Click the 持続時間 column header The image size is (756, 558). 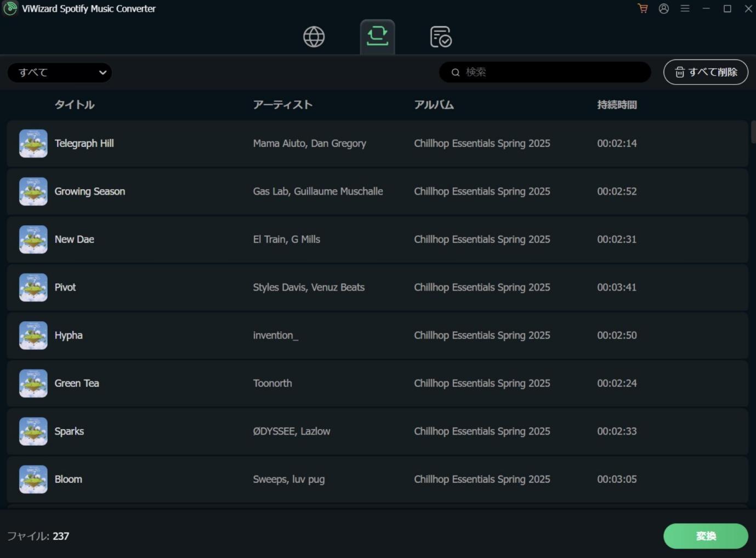click(x=617, y=105)
